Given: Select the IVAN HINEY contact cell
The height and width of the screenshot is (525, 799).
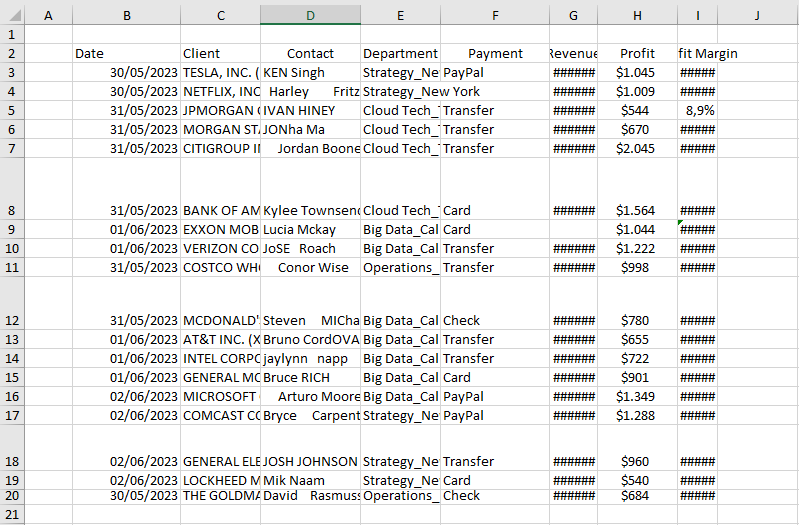Looking at the screenshot, I should pos(310,110).
